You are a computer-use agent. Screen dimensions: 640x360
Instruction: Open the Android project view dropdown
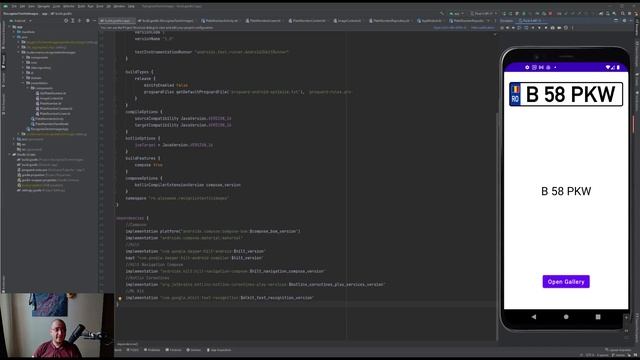pyautogui.click(x=21, y=20)
